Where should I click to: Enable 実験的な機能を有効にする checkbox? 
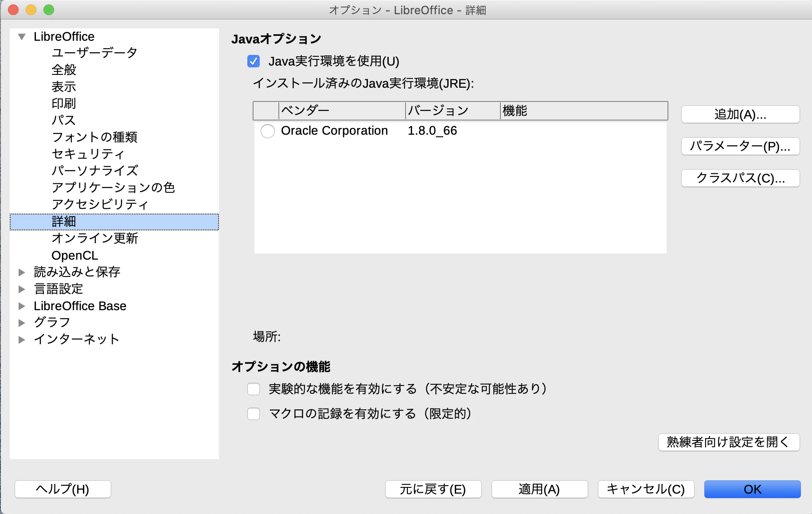coord(254,389)
